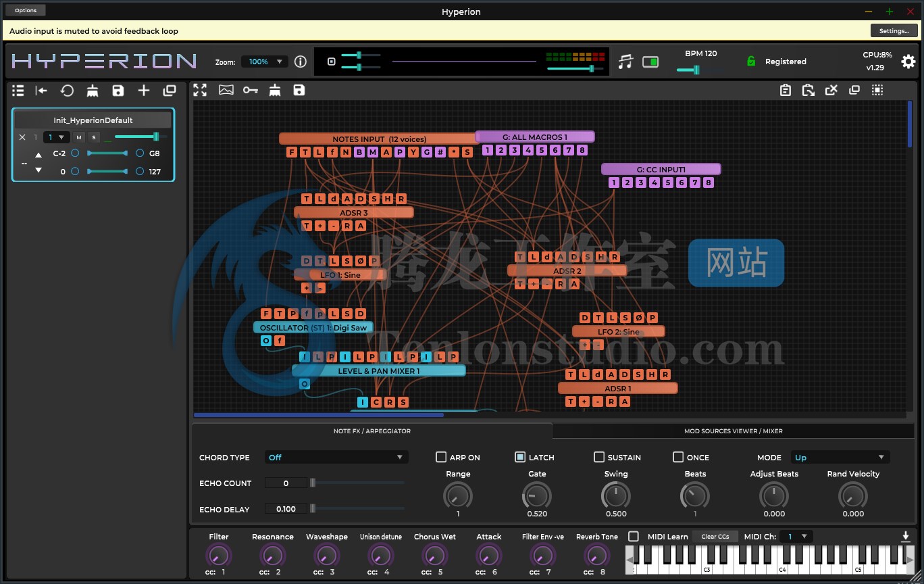The image size is (924, 584).
Task: Open the info circle icon beside Zoom
Action: tap(301, 62)
